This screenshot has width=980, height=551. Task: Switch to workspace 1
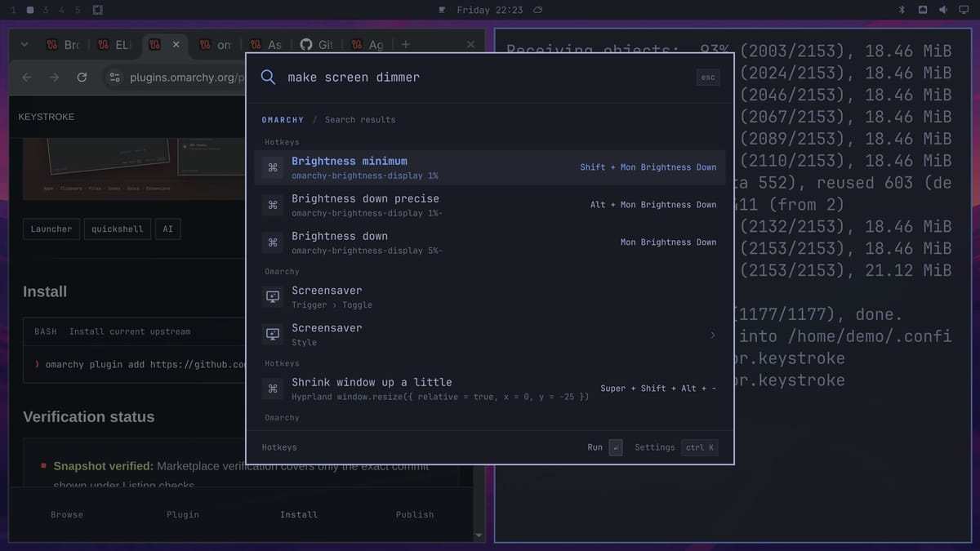pos(13,10)
